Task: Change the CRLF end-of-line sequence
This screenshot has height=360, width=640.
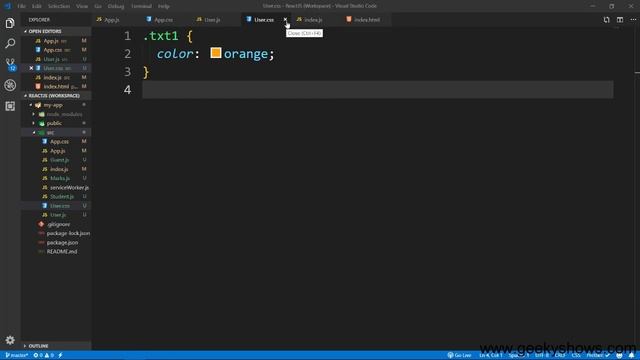Action: tap(560, 355)
